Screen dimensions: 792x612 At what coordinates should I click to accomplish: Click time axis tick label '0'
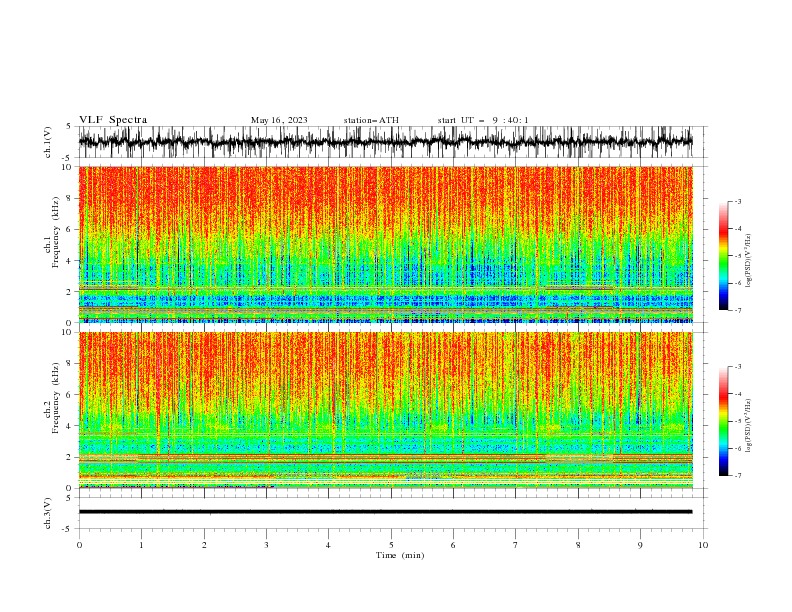pos(79,545)
